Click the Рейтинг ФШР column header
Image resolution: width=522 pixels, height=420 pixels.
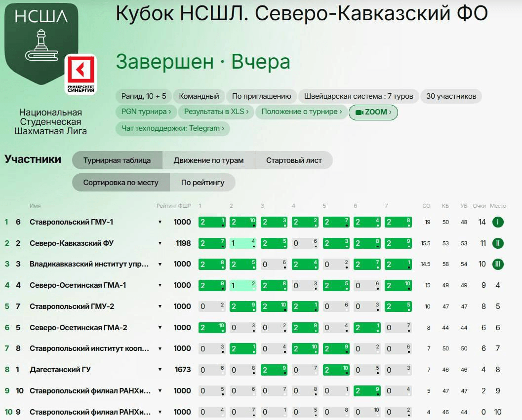(x=174, y=206)
